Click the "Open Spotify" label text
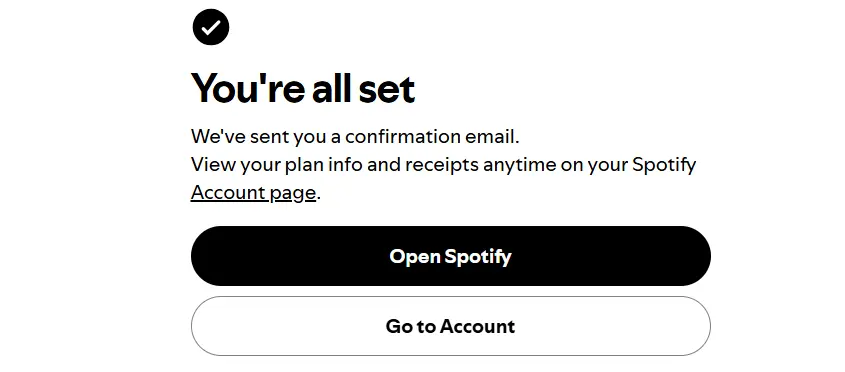845x372 pixels. tap(451, 257)
